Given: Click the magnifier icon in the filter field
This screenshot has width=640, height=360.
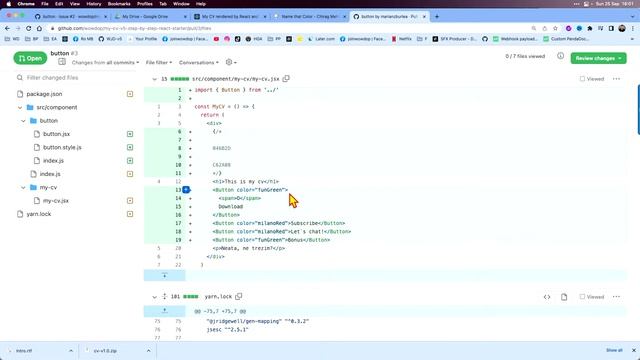Looking at the screenshot, I should 20,78.
